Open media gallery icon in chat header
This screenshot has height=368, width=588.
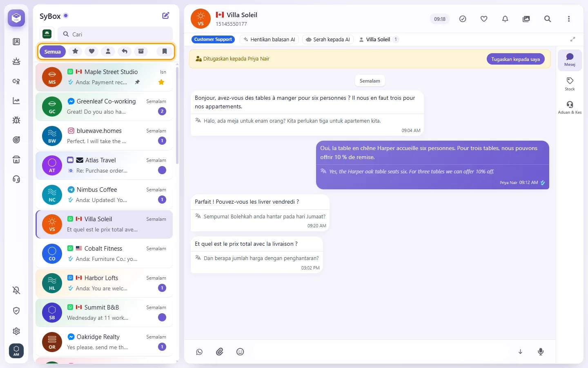[x=526, y=19]
